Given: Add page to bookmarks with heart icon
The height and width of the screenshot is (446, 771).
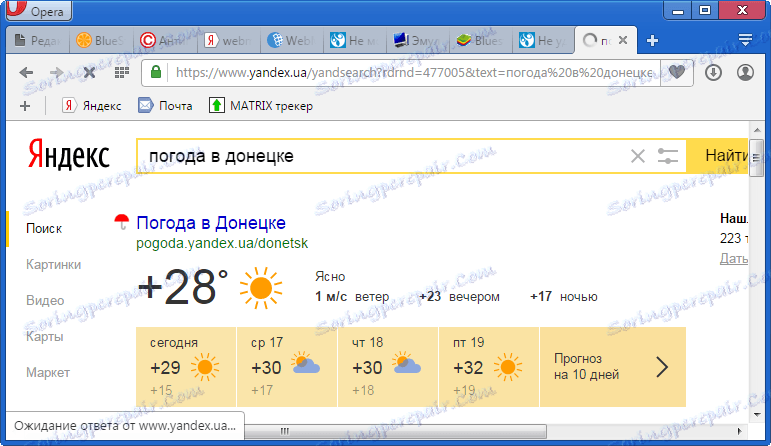Looking at the screenshot, I should (x=677, y=72).
